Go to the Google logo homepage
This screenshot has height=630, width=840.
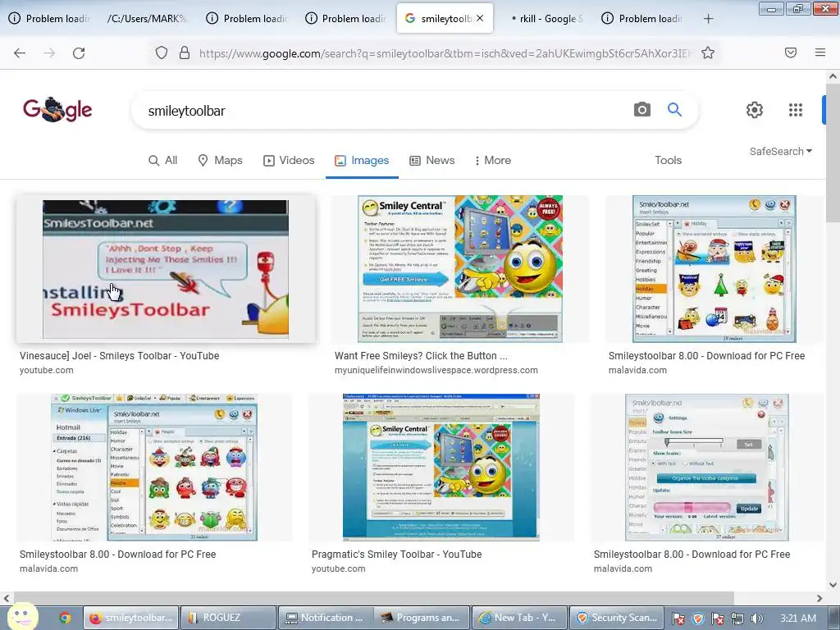click(x=57, y=110)
